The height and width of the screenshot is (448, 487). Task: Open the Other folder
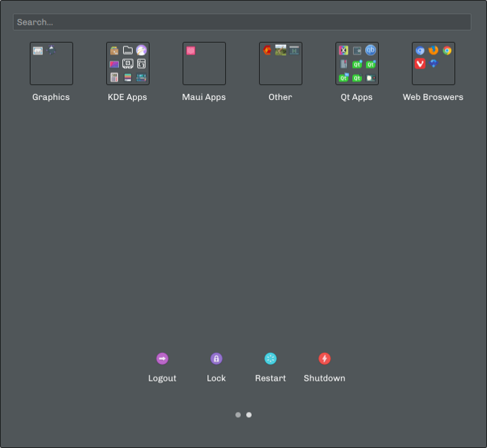pos(280,64)
